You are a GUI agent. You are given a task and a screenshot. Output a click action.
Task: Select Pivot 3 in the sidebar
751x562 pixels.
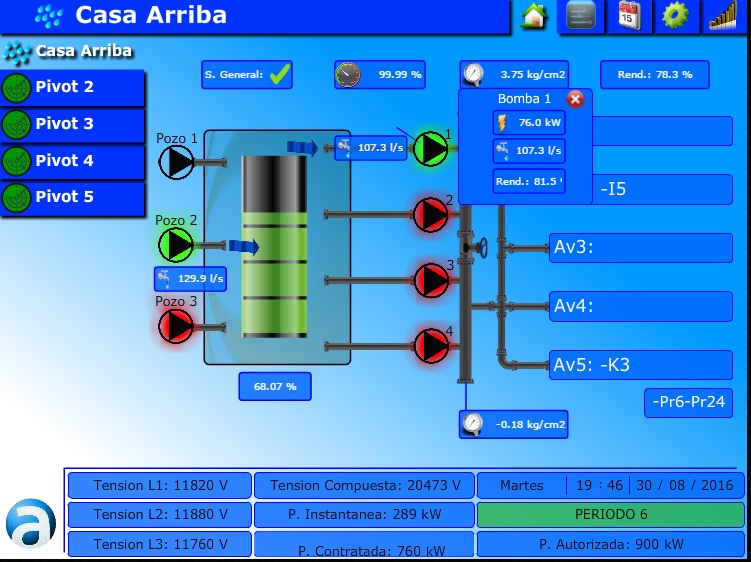[72, 124]
